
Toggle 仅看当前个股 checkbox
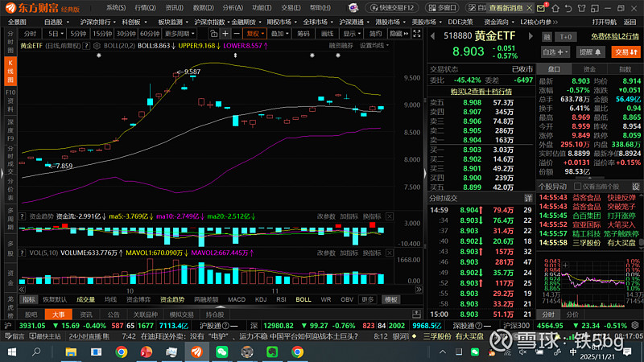(577, 187)
